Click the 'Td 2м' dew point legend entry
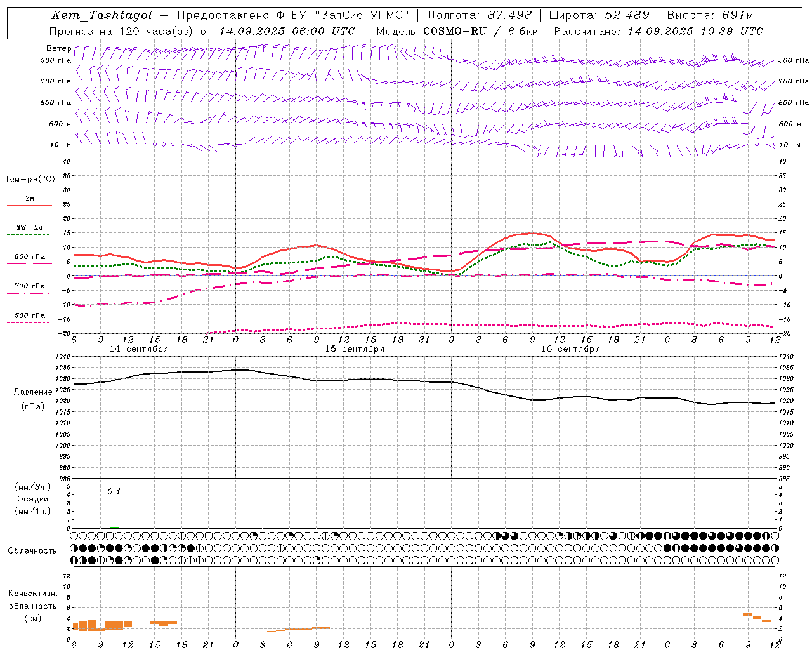The width and height of the screenshot is (812, 650). (x=29, y=227)
